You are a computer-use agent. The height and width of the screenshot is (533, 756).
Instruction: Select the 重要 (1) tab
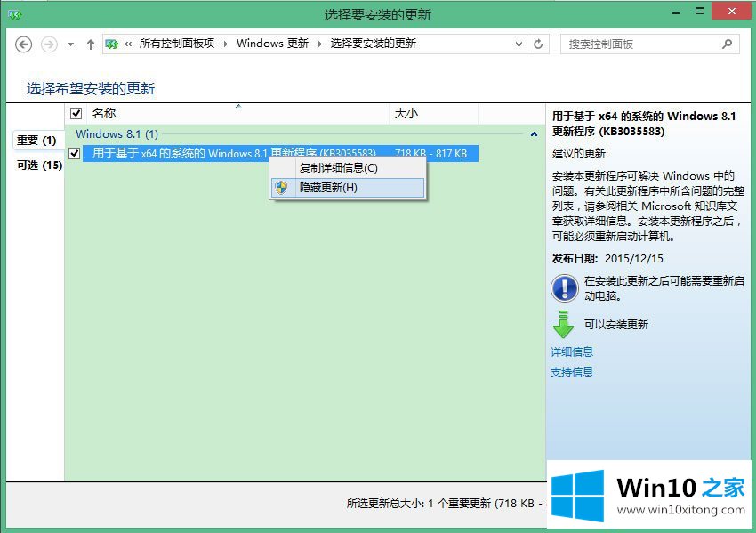click(x=37, y=141)
